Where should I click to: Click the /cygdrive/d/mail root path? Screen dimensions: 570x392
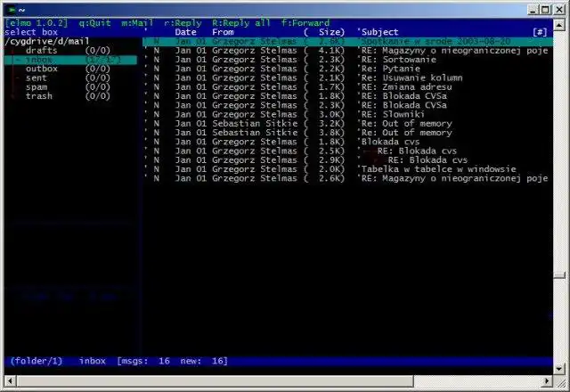[47, 41]
